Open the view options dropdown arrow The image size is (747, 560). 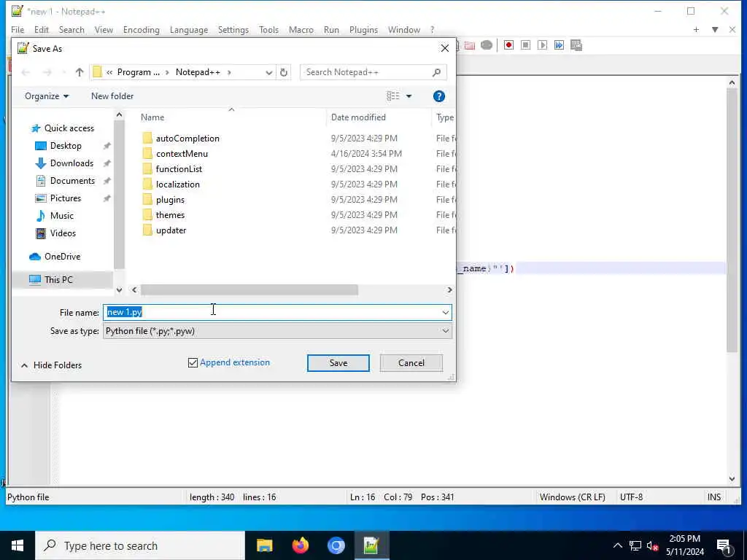coord(409,96)
